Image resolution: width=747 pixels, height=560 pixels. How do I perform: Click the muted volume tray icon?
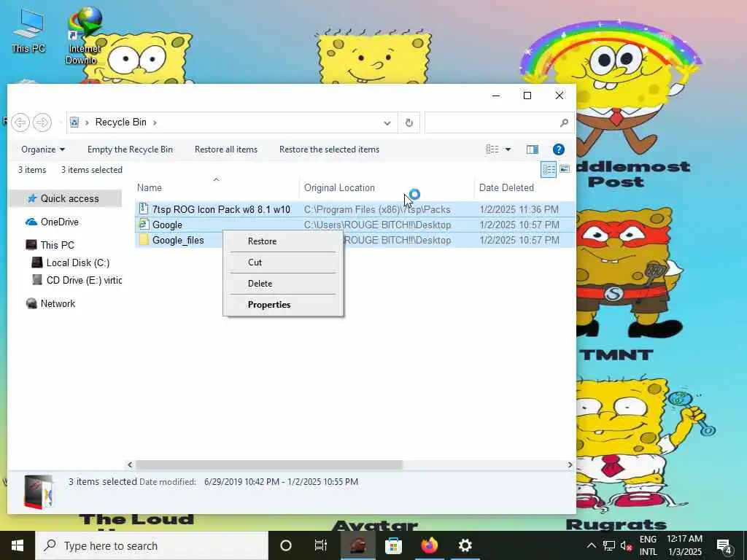tap(626, 545)
